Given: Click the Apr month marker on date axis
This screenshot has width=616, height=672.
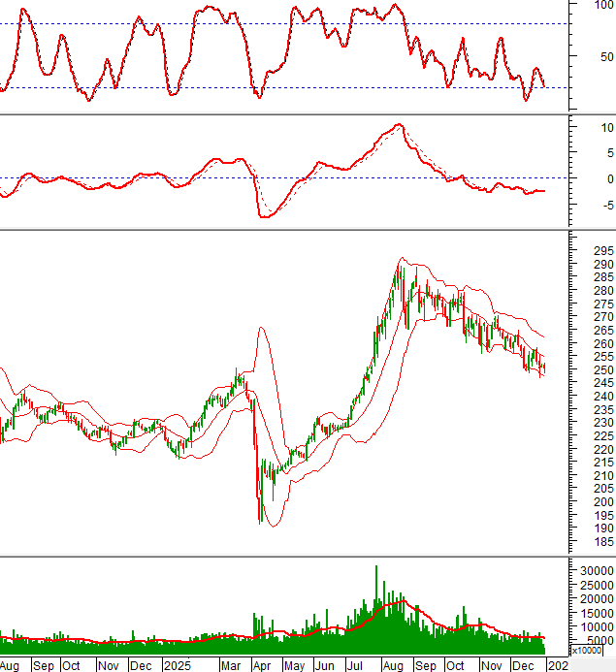Looking at the screenshot, I should (262, 666).
